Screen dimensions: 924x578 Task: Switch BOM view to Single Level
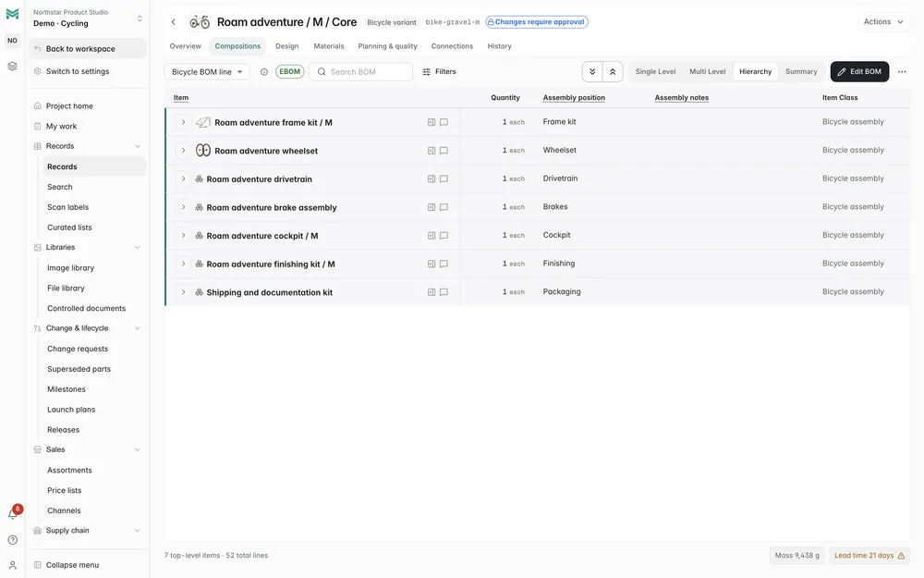[655, 71]
